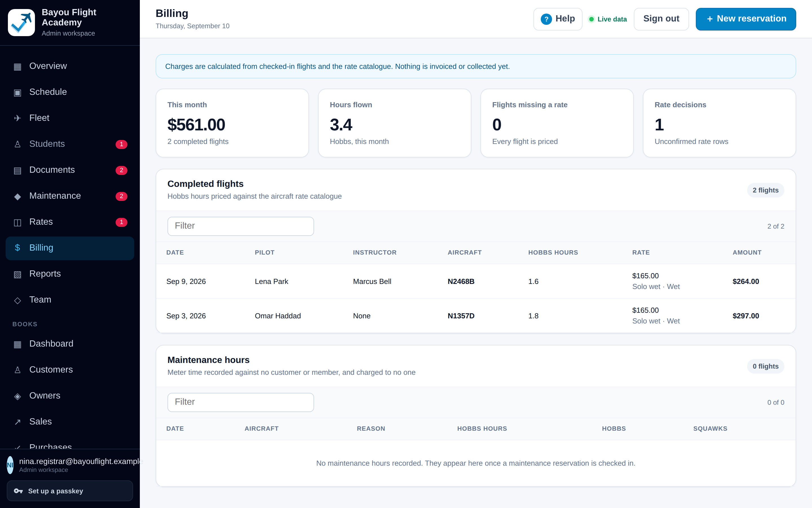The image size is (812, 508).
Task: Click the Overview grid icon in sidebar
Action: (x=17, y=67)
